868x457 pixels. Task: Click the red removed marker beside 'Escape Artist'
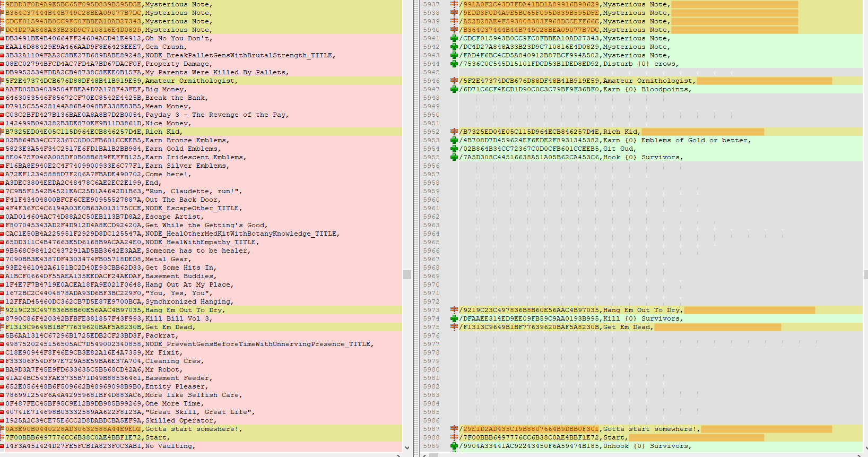click(2, 217)
